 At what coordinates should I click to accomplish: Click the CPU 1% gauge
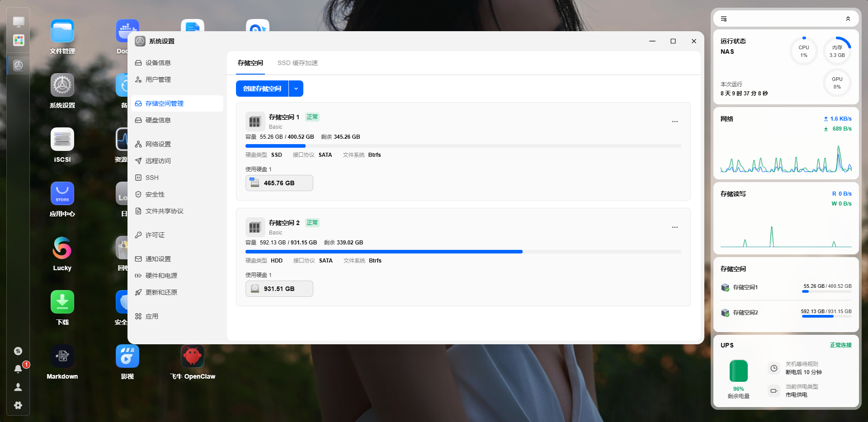804,51
